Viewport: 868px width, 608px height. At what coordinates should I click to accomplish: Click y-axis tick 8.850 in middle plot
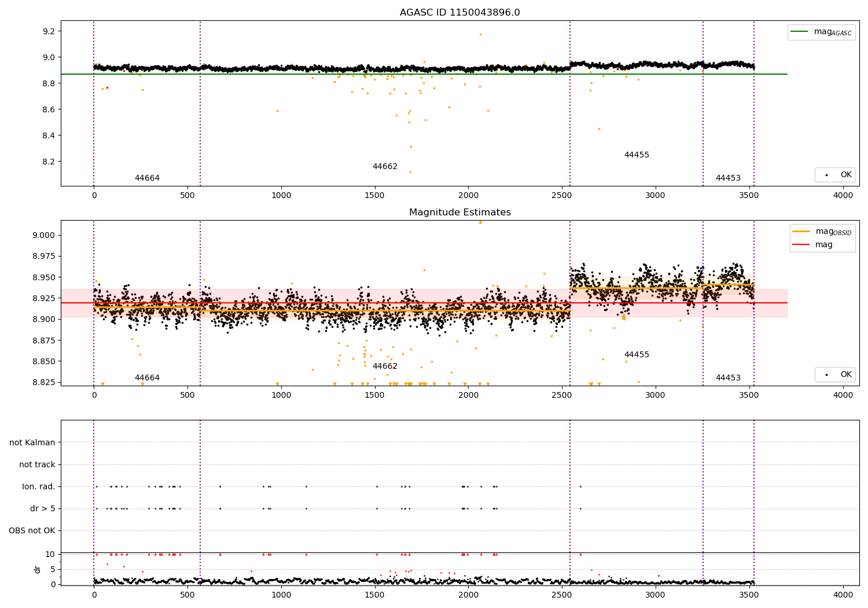point(44,361)
